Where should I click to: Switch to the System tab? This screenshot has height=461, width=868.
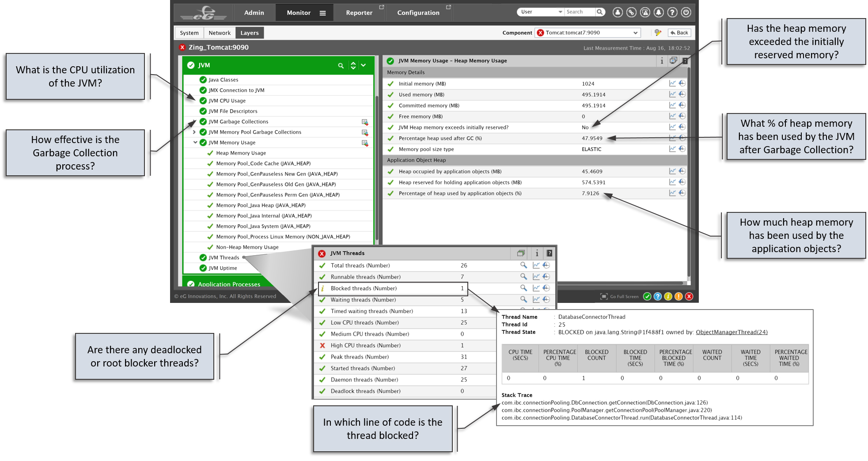[x=189, y=33]
